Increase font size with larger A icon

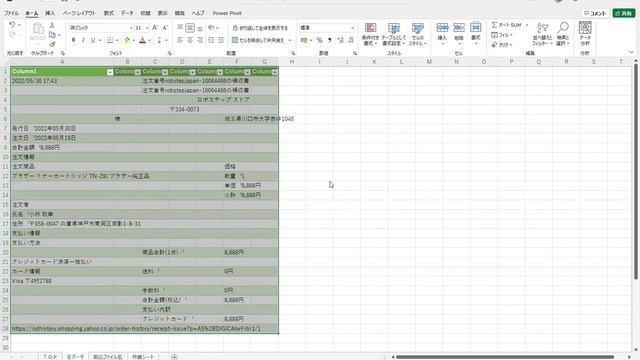[x=155, y=28]
